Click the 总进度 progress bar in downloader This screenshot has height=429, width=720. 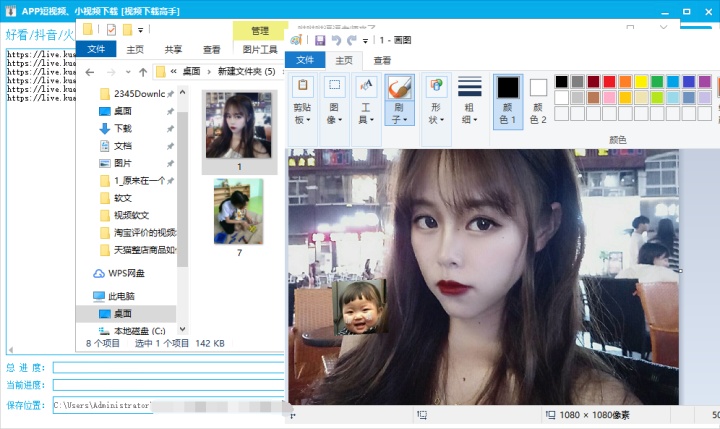168,367
